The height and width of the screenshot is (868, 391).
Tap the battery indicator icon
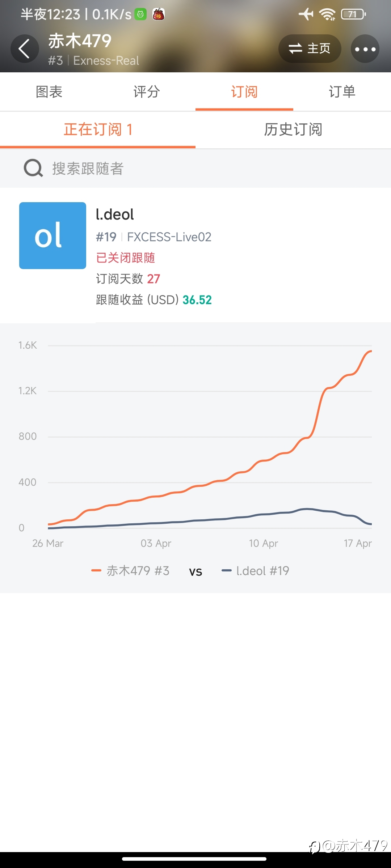(x=353, y=14)
